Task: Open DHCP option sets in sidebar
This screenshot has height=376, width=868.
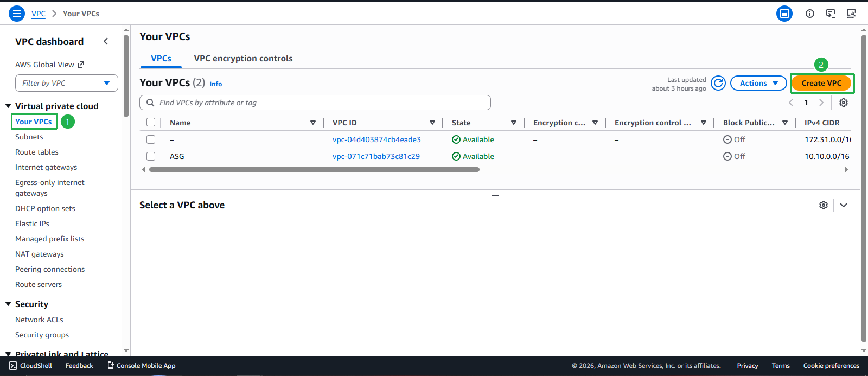Action: pyautogui.click(x=45, y=208)
